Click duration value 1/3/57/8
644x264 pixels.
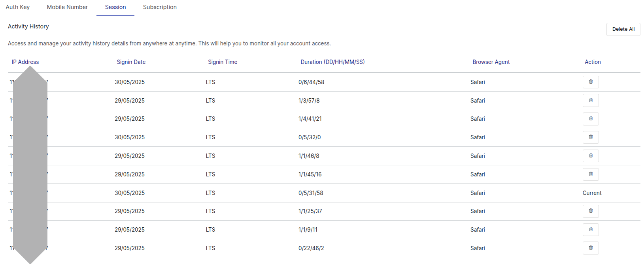tap(309, 101)
